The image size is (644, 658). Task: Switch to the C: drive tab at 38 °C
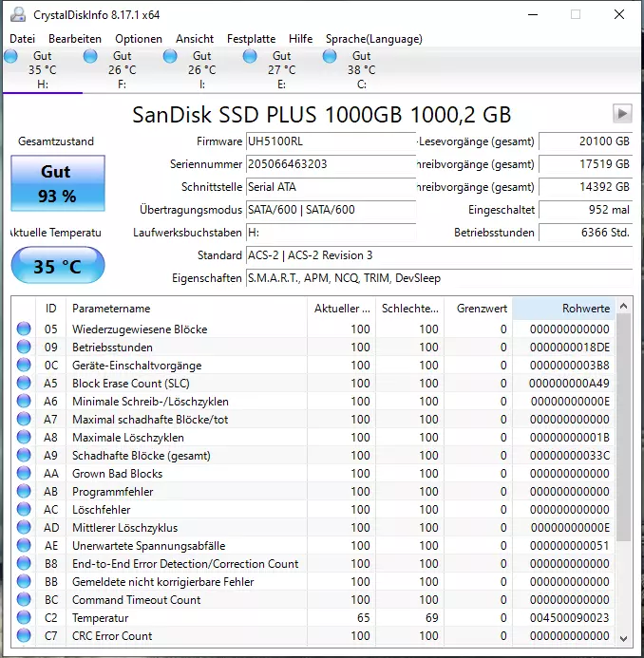pos(361,69)
